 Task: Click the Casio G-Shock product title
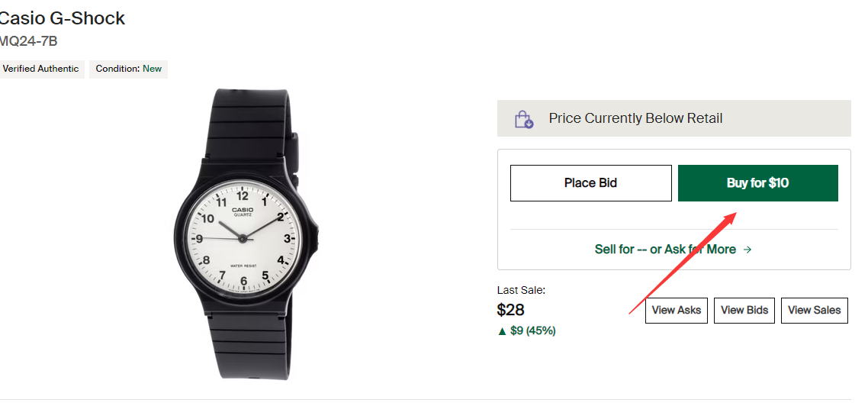pos(61,18)
